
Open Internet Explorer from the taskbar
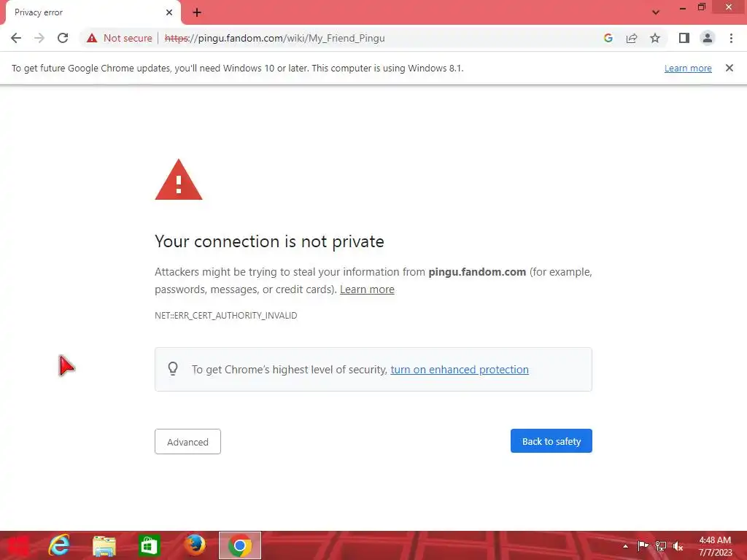coord(58,545)
